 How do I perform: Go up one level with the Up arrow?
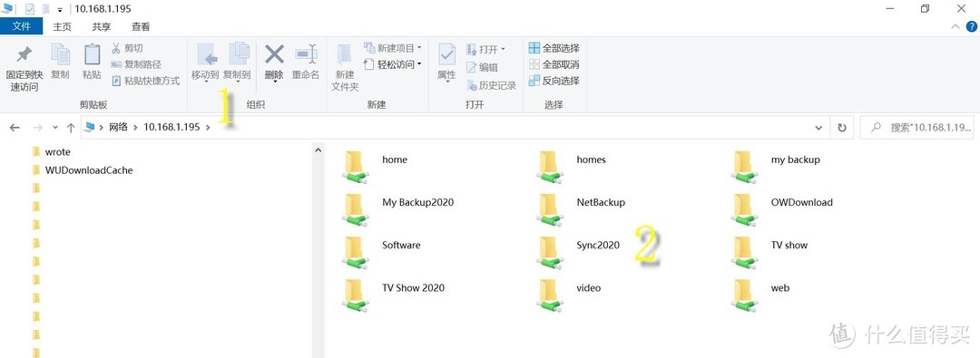coord(71,128)
